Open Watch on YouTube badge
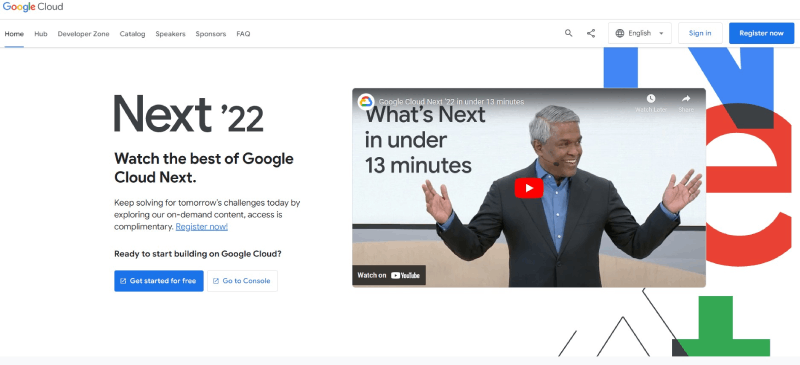Screen dimensions: 800x365 [389, 275]
